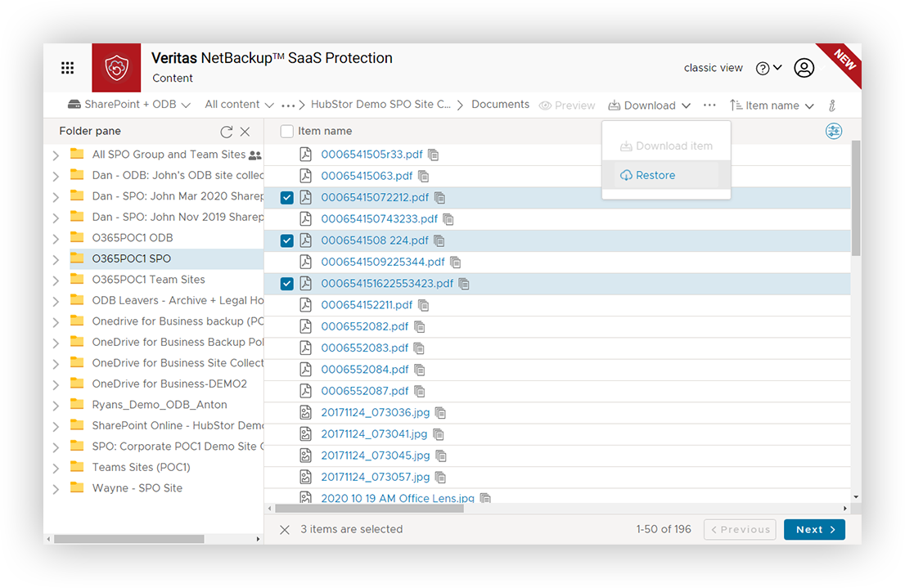Uncheck the 00065415072212.pdf checkbox
905x588 pixels.
click(x=287, y=198)
